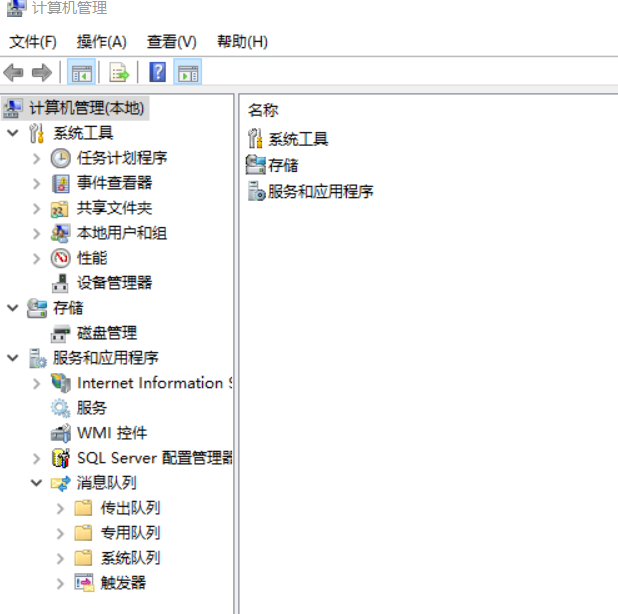
Task: Open the 操作(A) menu
Action: [102, 42]
